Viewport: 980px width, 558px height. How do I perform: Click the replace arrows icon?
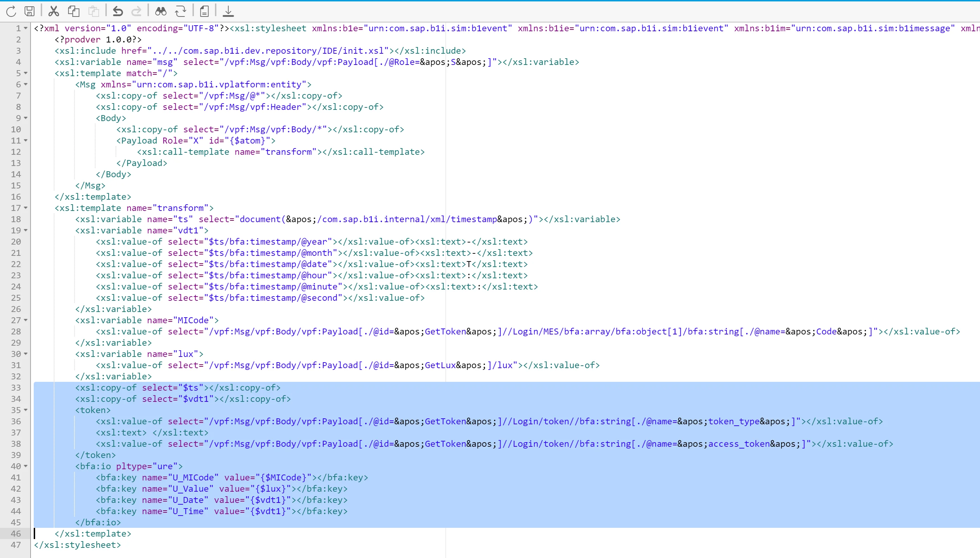(x=180, y=12)
